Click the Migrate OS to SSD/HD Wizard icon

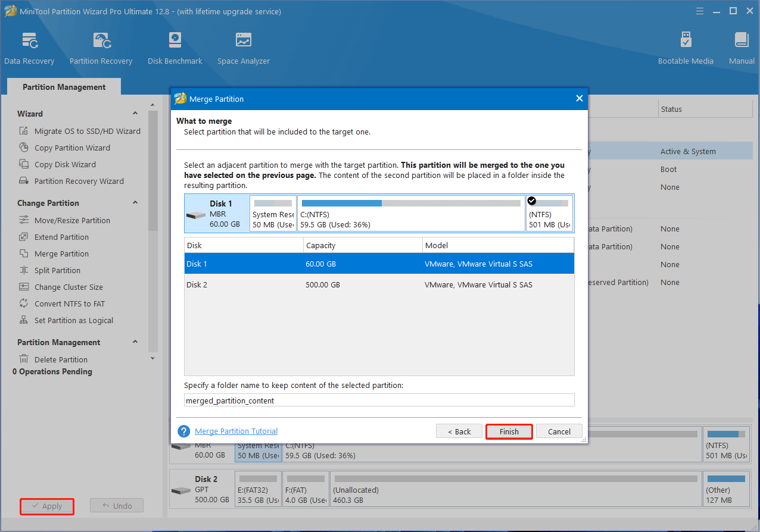[x=24, y=131]
